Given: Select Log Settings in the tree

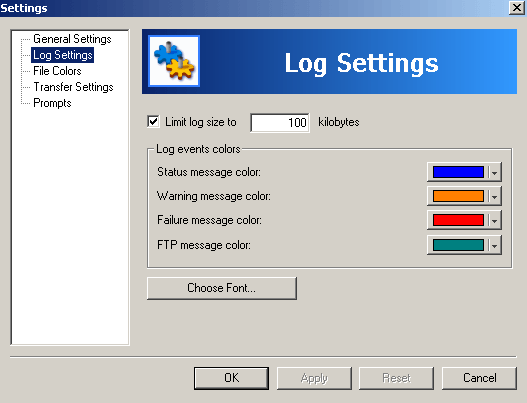Looking at the screenshot, I should coord(63,55).
